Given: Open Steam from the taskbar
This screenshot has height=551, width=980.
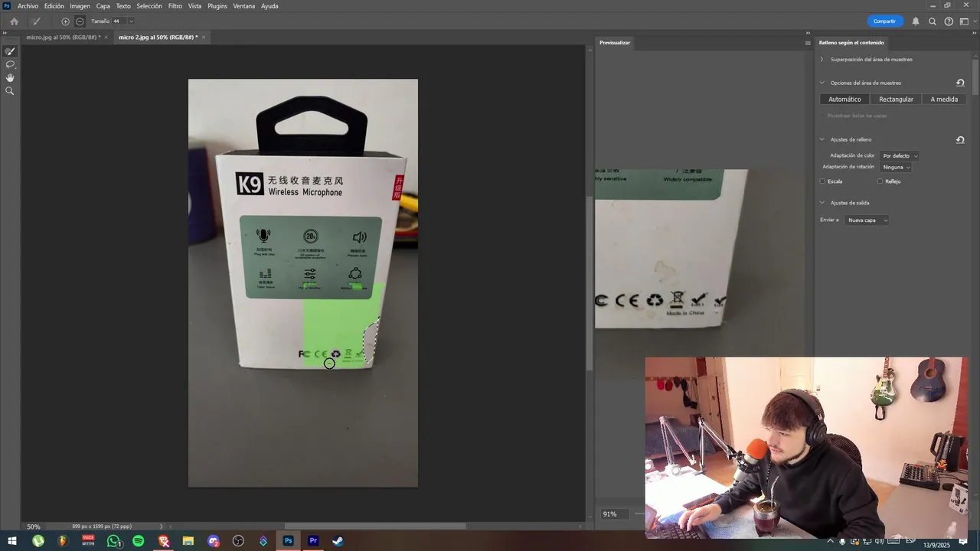Looking at the screenshot, I should (338, 541).
